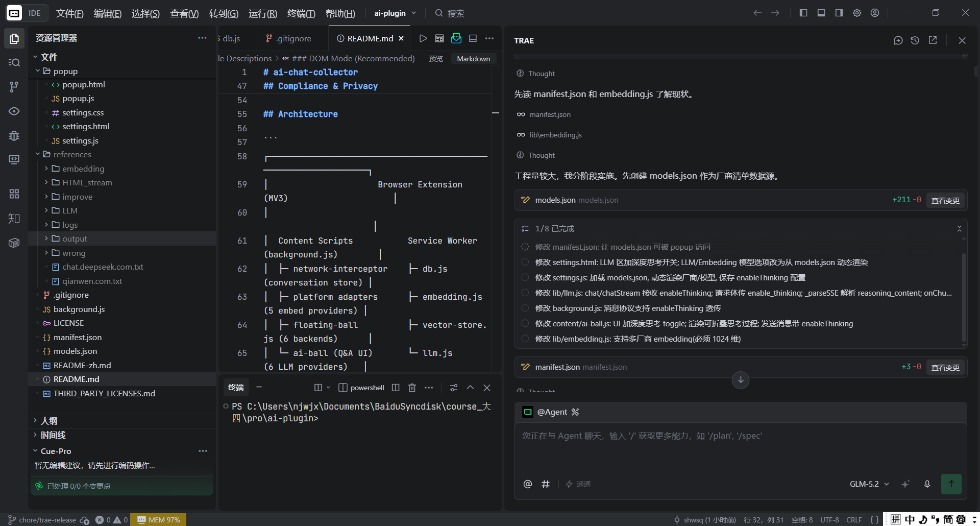
Task: Open Source Control view in activity bar
Action: coord(14,87)
